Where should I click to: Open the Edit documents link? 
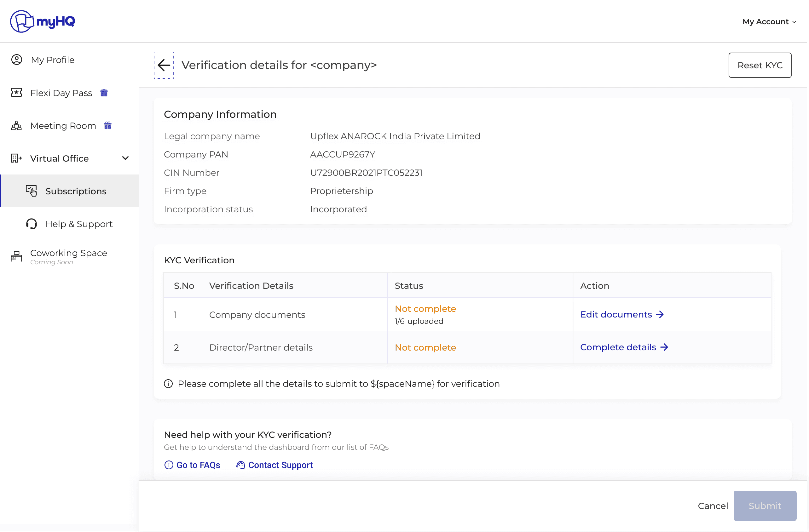[622, 315]
